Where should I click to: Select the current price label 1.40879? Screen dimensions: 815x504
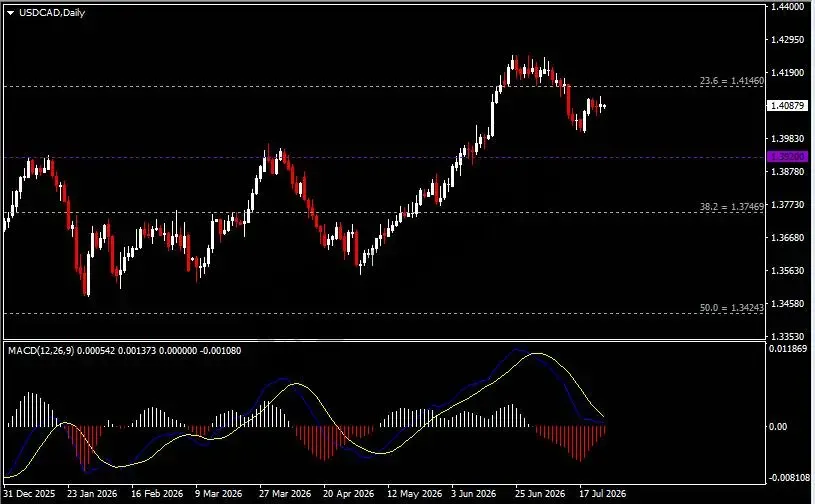pyautogui.click(x=787, y=105)
